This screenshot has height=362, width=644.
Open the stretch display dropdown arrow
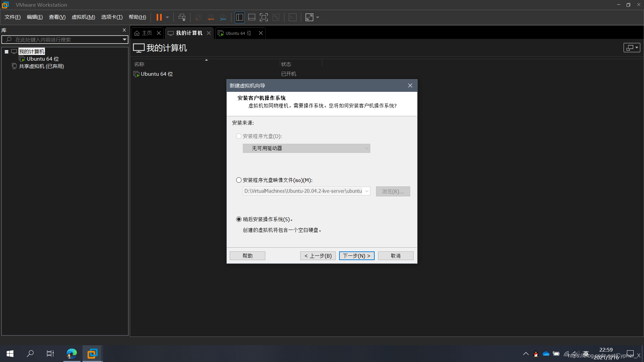tap(318, 17)
